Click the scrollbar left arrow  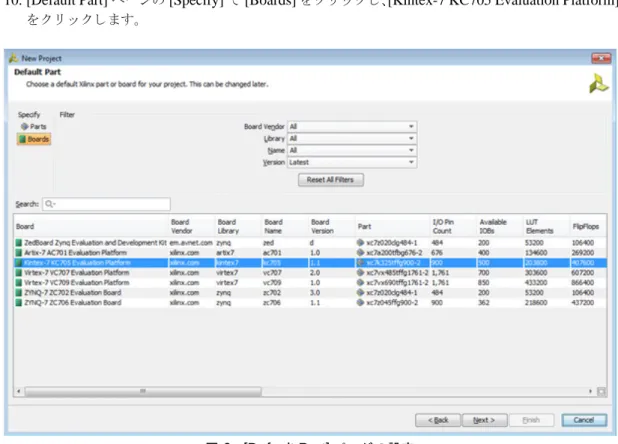point(19,391)
